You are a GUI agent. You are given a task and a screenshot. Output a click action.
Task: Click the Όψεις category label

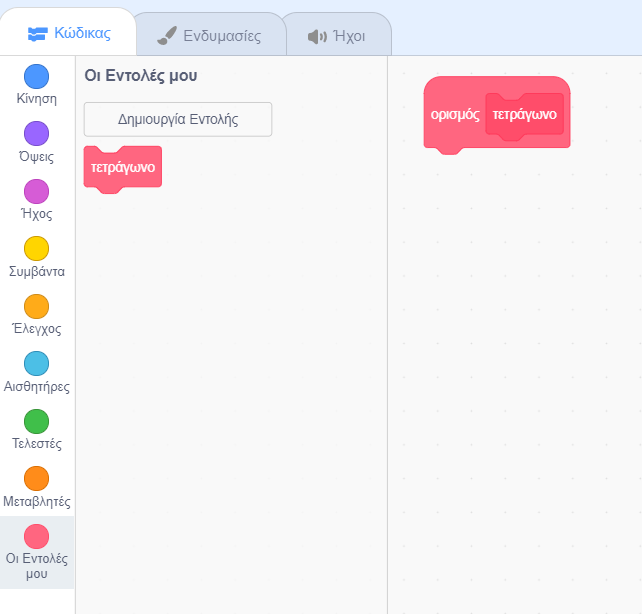click(x=36, y=157)
